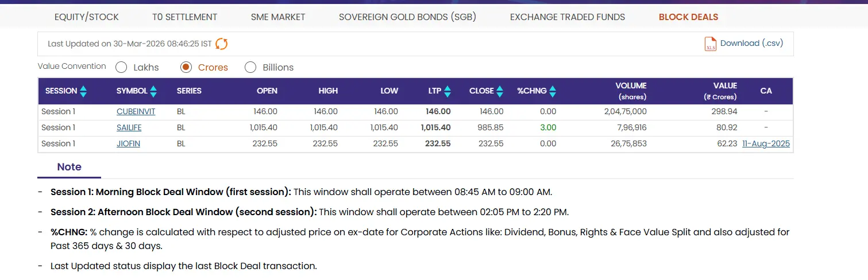Image resolution: width=868 pixels, height=280 pixels.
Task: Sort by CLOSE column arrows
Action: 500,91
